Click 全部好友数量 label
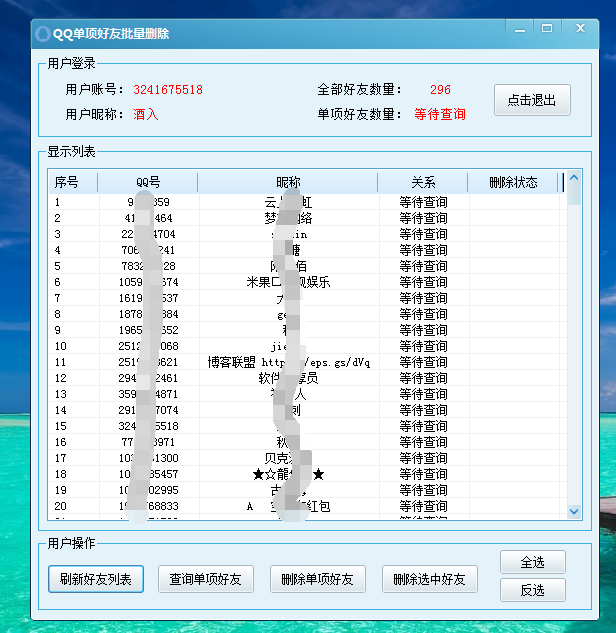 [x=359, y=89]
